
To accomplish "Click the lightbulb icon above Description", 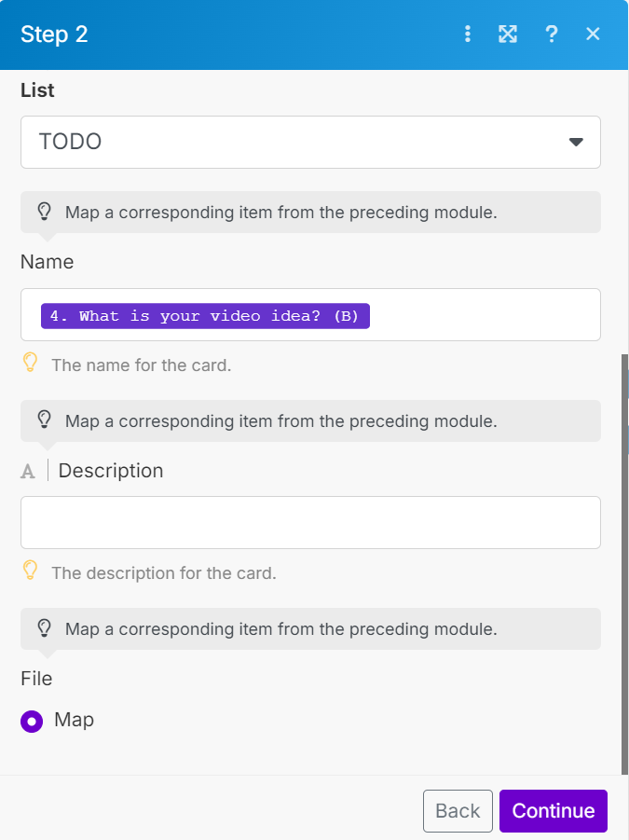I will [44, 420].
